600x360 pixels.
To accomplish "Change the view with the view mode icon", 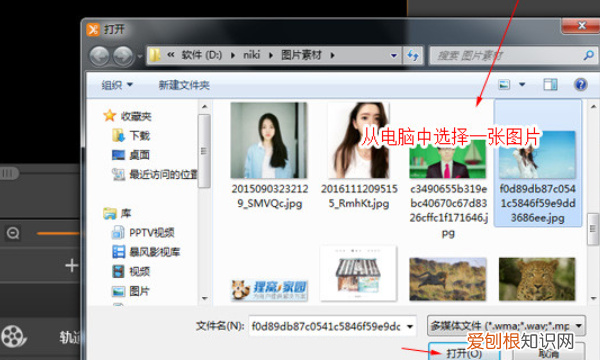I will (x=504, y=85).
